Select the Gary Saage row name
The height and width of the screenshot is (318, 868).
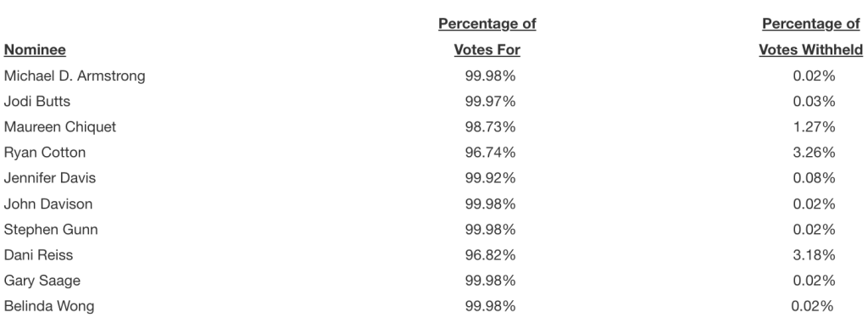click(x=42, y=281)
